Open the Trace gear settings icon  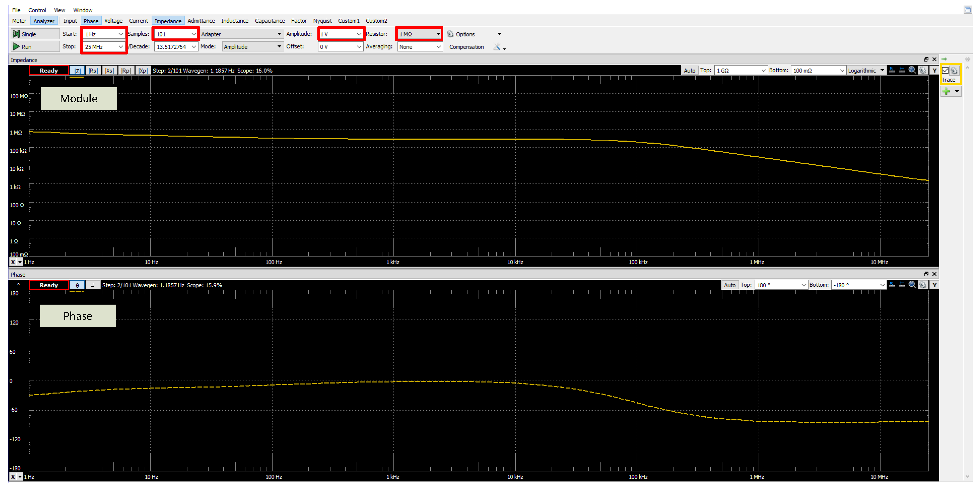pos(954,70)
